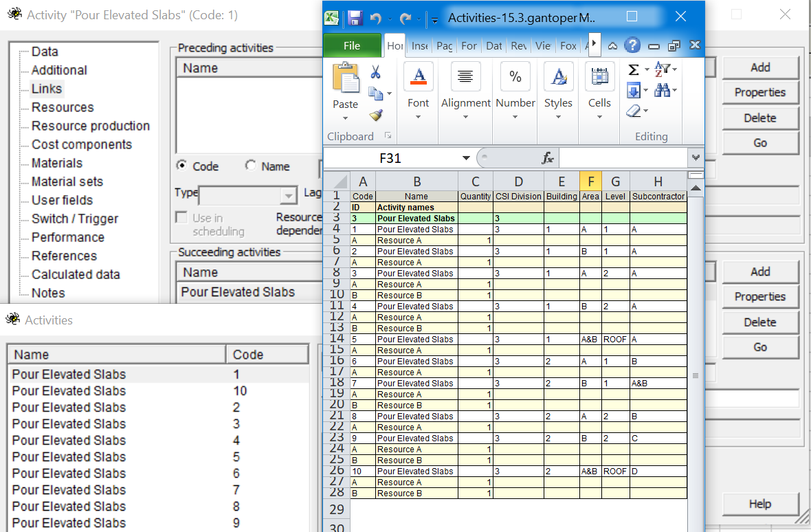
Task: Switch to the Insert ribbon tab
Action: click(x=419, y=45)
